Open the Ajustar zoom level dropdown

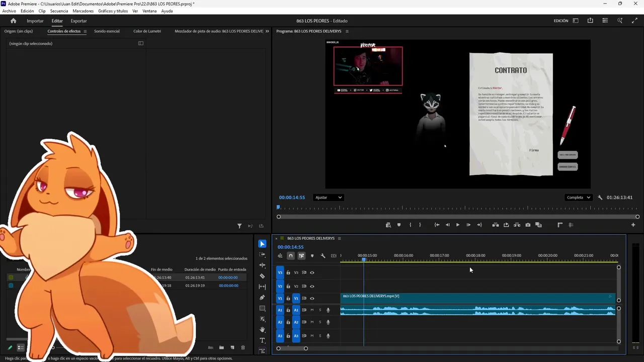[x=328, y=198]
